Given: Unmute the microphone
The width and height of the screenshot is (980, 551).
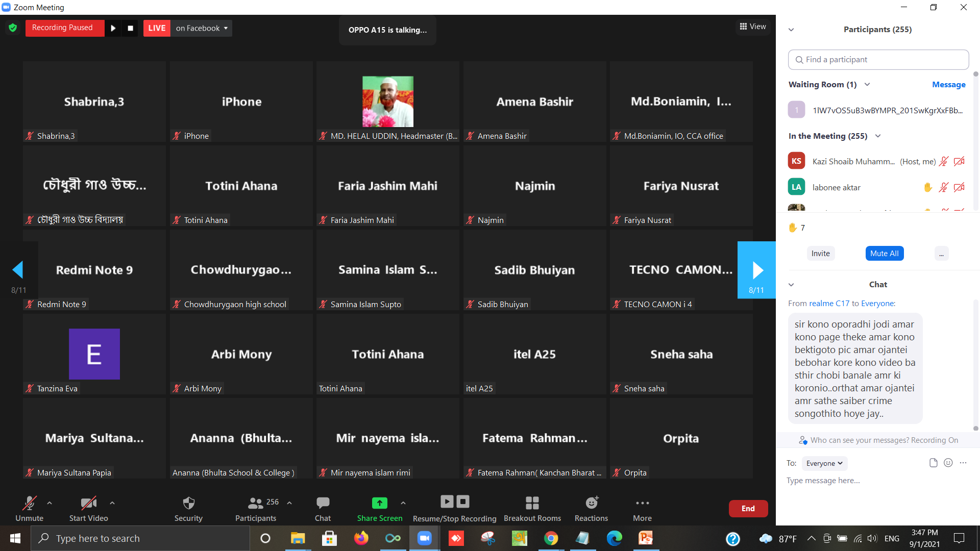Looking at the screenshot, I should (x=29, y=509).
